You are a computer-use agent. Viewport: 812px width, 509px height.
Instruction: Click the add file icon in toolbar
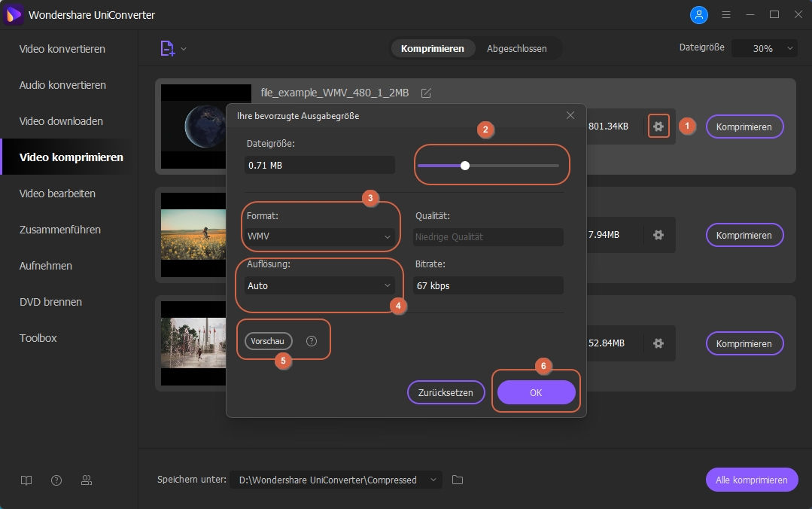pyautogui.click(x=167, y=48)
